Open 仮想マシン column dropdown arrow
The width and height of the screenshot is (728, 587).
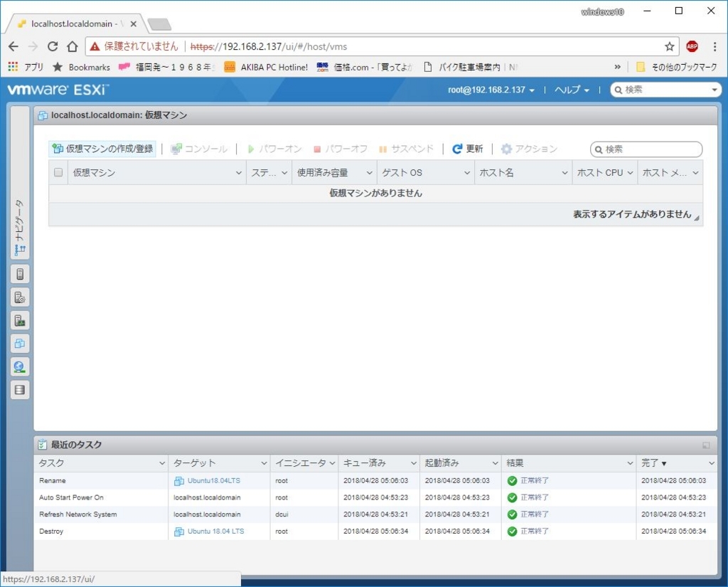(x=239, y=173)
